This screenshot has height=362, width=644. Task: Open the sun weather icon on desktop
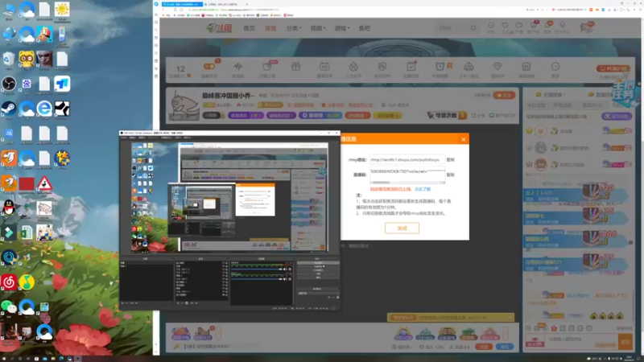pyautogui.click(x=62, y=9)
